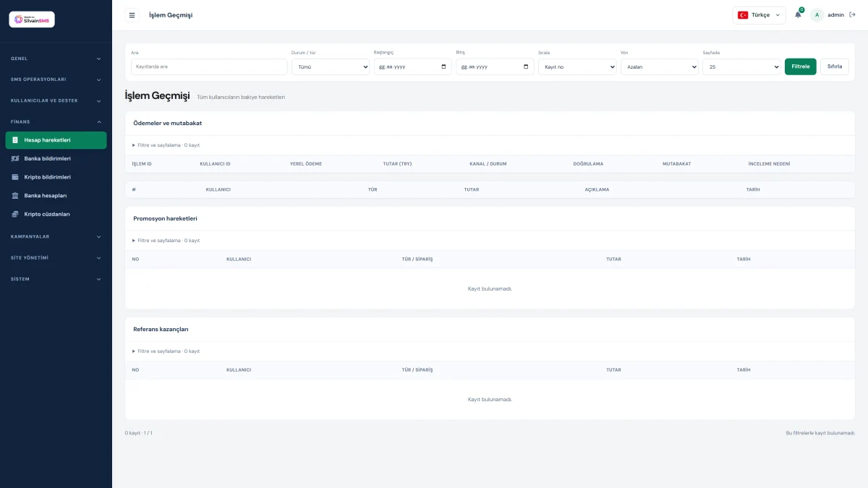Click the Kripto cüzdanları wallet icon
868x488 pixels.
[x=16, y=214]
